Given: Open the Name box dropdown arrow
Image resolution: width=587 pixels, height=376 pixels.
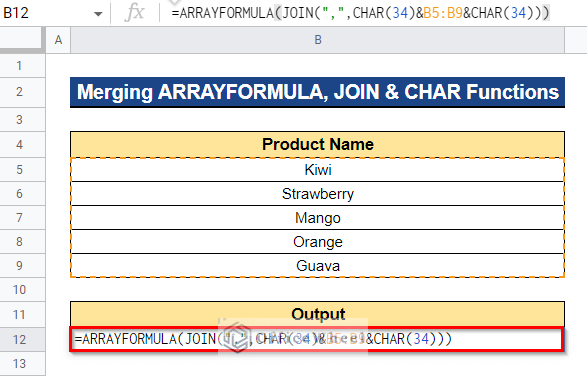Looking at the screenshot, I should click(98, 14).
